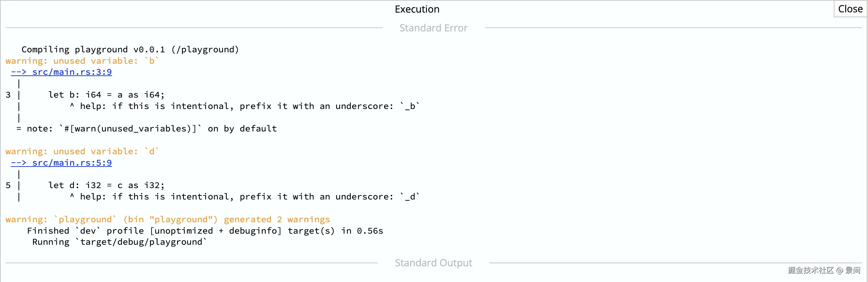The height and width of the screenshot is (282, 868).
Task: Click the code line declaring variable d
Action: pyautogui.click(x=106, y=185)
